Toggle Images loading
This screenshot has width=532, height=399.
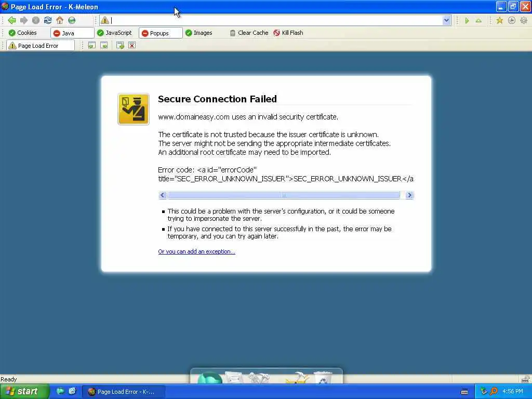coord(199,33)
